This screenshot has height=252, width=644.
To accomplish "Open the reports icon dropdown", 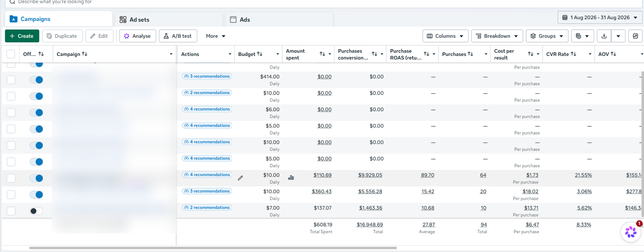I will pos(582,36).
